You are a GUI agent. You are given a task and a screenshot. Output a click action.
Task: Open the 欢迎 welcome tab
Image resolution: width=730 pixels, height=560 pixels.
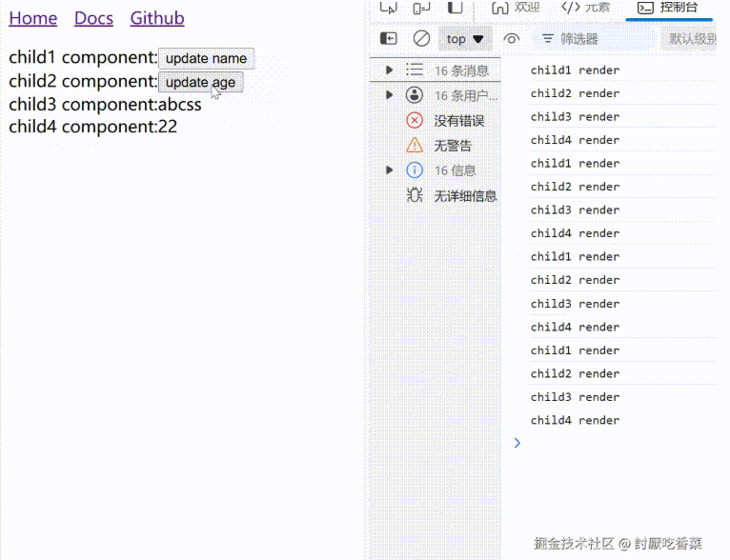[x=516, y=8]
